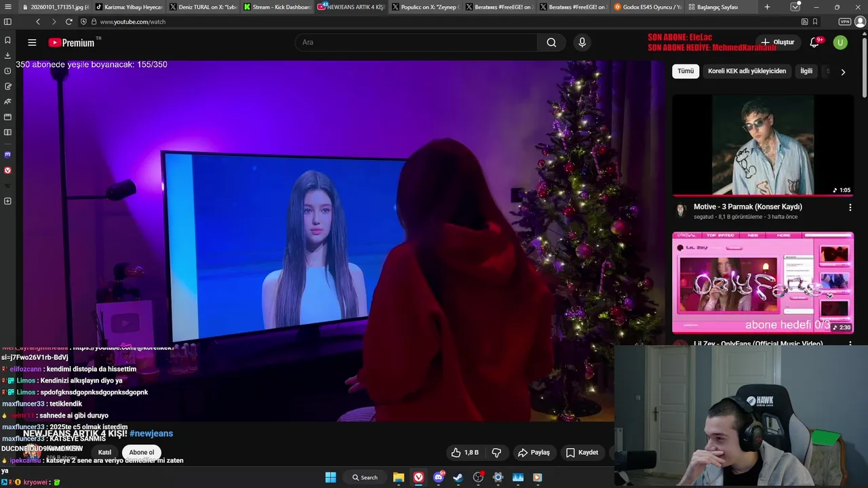Open Steam from the taskbar
Viewport: 868px width, 488px height.
[x=458, y=477]
